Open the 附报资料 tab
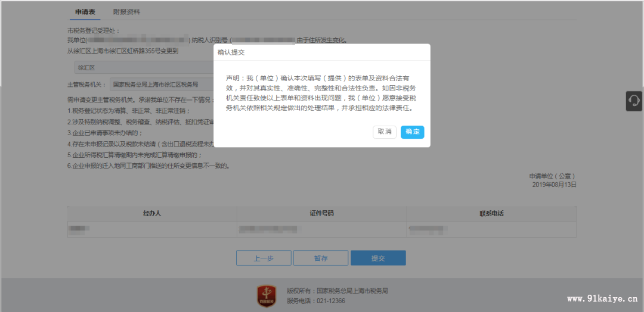Viewport: 644px width, 312px height. pos(126,12)
